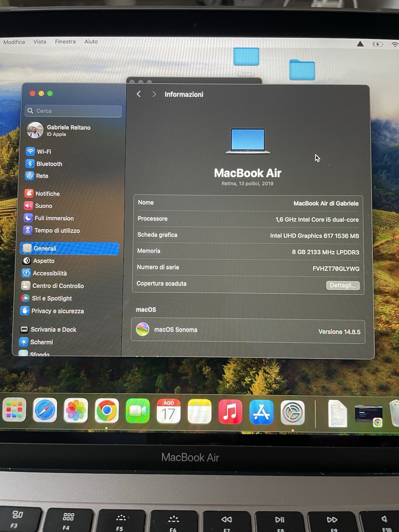Go back with the left chevron
The width and height of the screenshot is (399, 532).
(x=139, y=94)
